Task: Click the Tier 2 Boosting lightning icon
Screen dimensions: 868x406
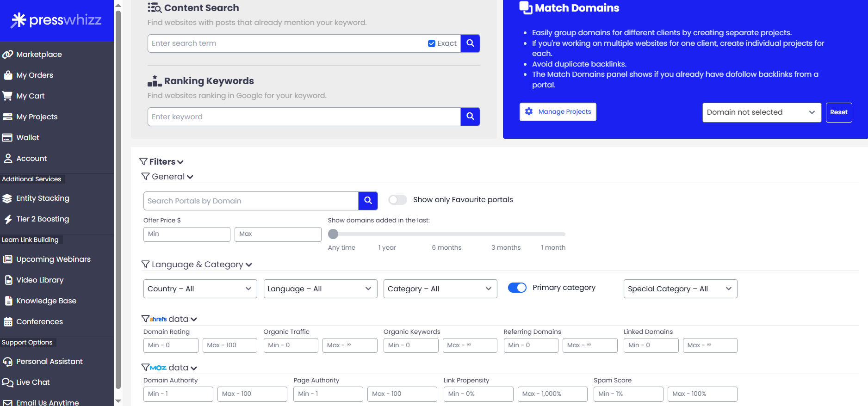Action: [x=8, y=219]
